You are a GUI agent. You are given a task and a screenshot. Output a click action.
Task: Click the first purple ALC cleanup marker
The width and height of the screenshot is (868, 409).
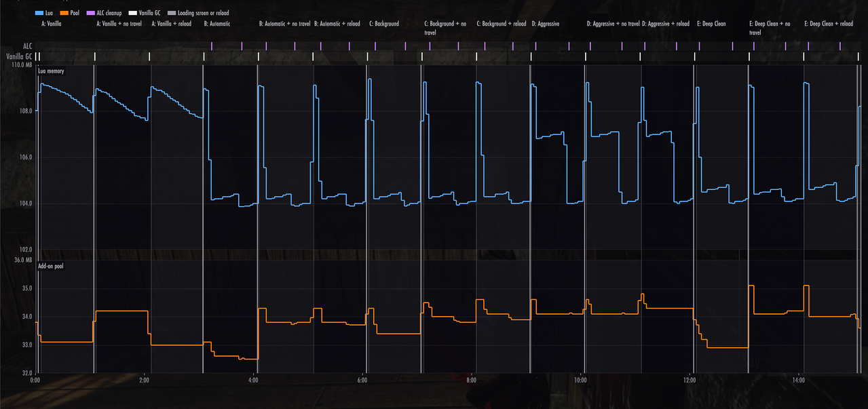click(212, 45)
